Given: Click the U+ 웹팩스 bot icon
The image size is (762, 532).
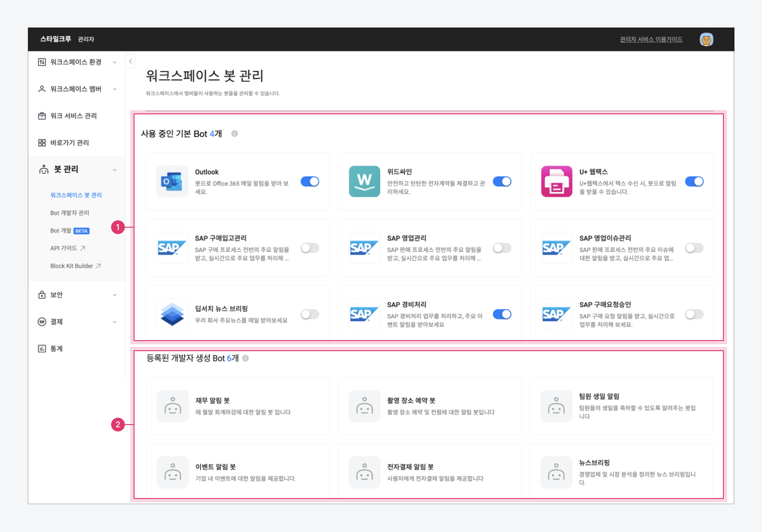Looking at the screenshot, I should point(557,181).
